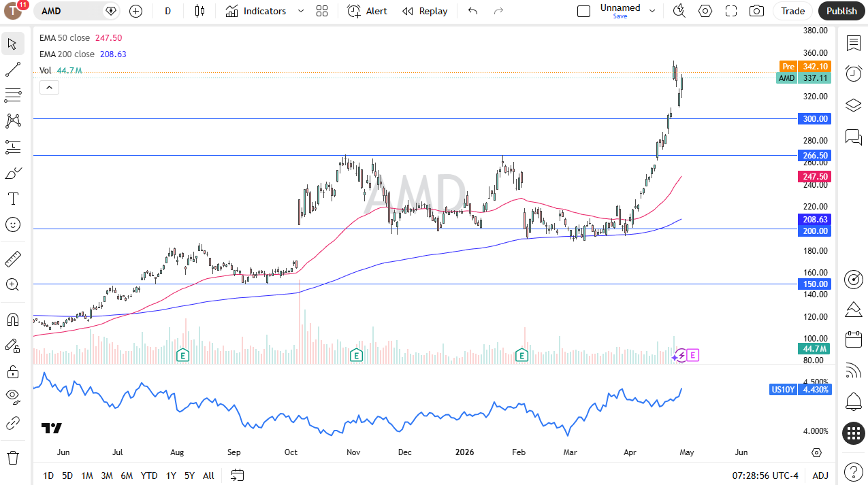Image resolution: width=868 pixels, height=485 pixels.
Task: Change the D chart interval
Action: point(167,11)
